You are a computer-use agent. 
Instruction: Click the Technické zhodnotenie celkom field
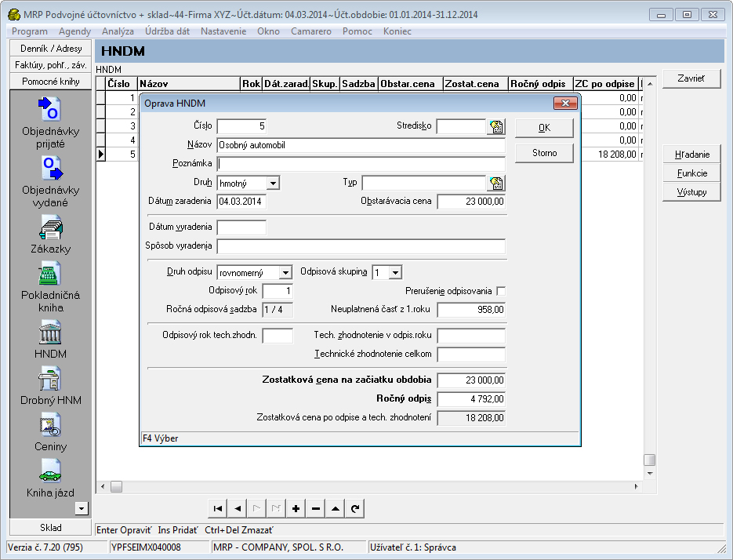(471, 355)
